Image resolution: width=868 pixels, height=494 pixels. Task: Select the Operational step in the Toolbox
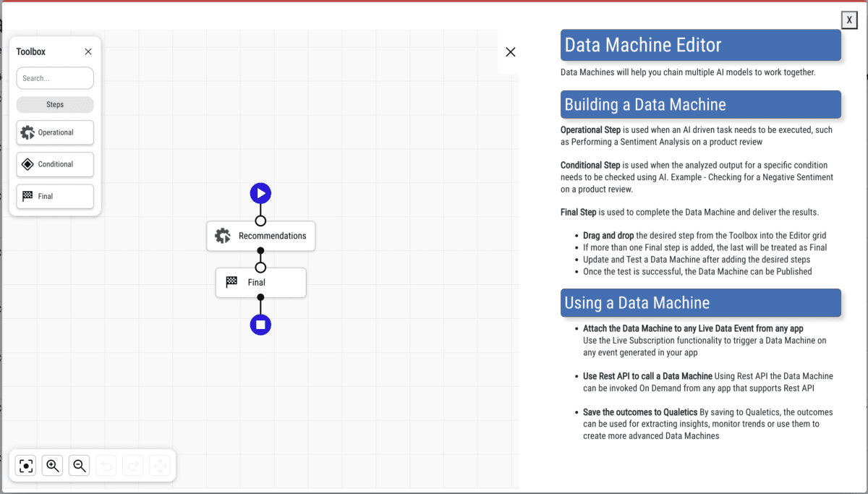(54, 132)
